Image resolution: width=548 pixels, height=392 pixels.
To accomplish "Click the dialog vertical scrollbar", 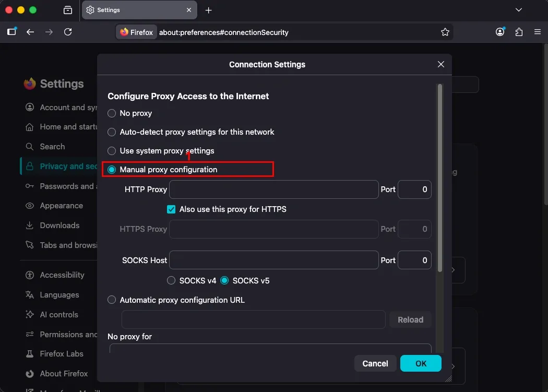I will point(439,177).
